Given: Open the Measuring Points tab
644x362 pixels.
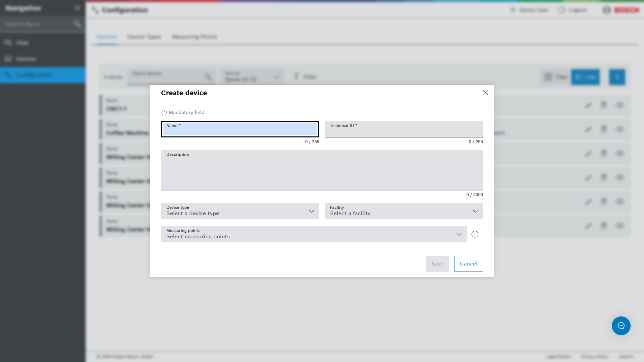Looking at the screenshot, I should [195, 37].
